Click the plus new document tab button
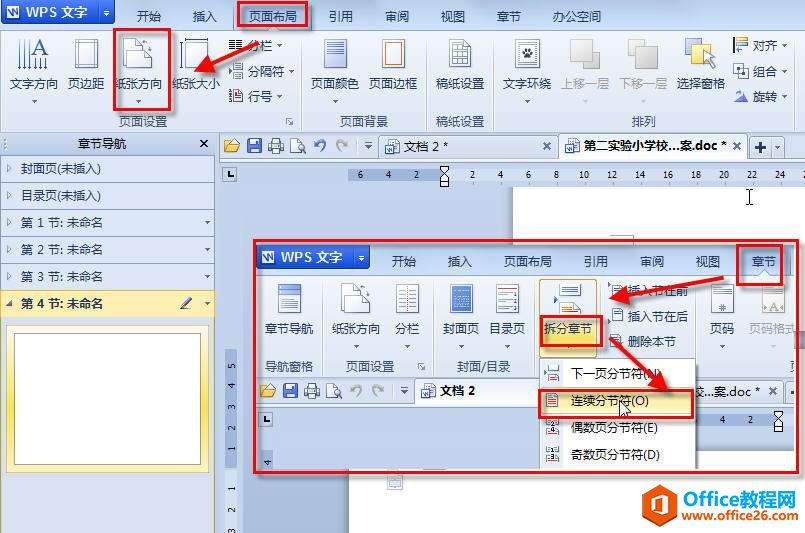This screenshot has width=805, height=533. click(760, 147)
